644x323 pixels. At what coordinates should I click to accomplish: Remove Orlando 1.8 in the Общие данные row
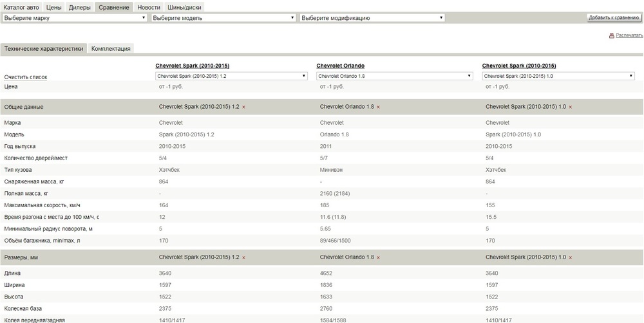click(378, 107)
